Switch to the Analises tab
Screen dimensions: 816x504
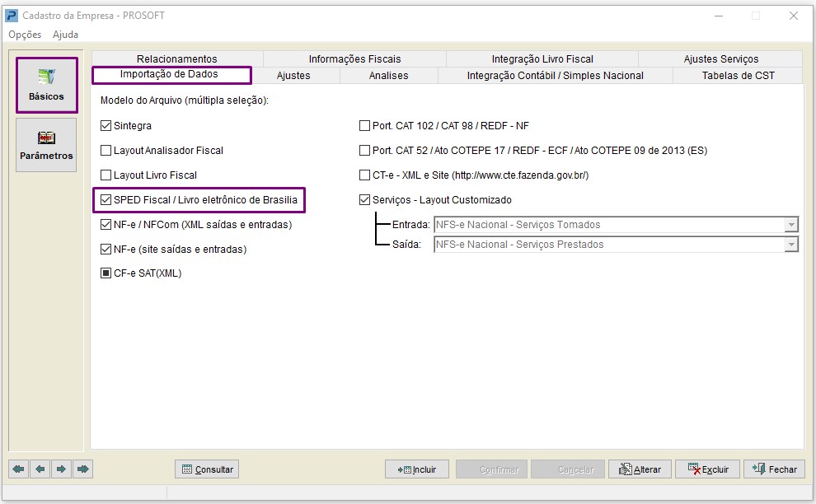389,76
